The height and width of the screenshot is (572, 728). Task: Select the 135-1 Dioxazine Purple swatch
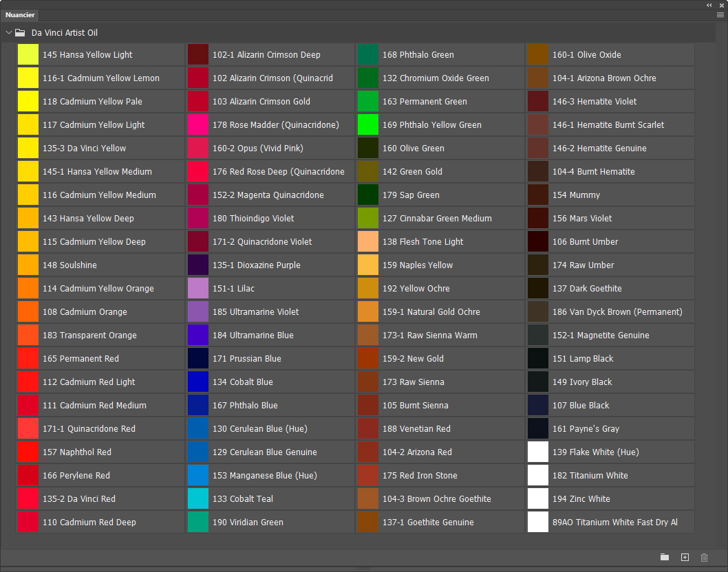(x=198, y=265)
